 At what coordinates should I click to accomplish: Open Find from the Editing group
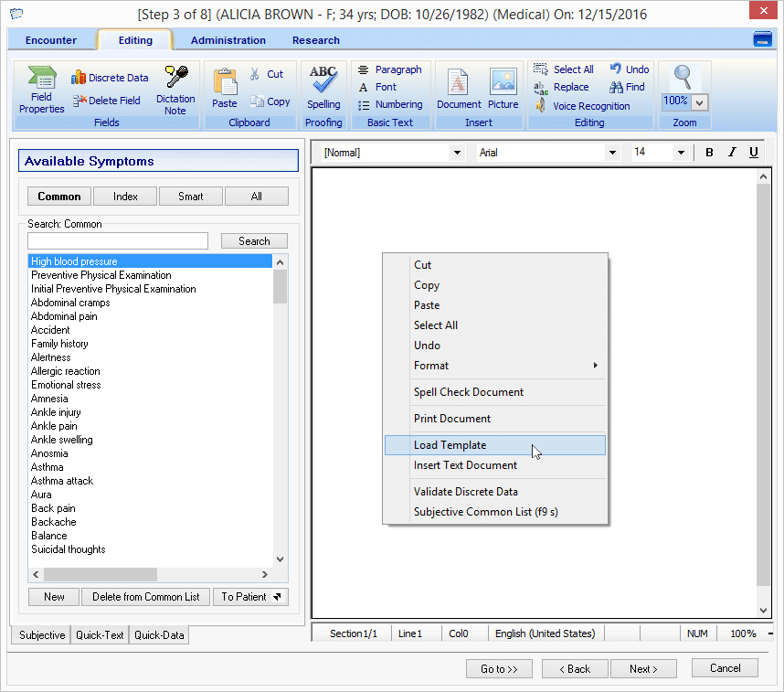coord(627,87)
